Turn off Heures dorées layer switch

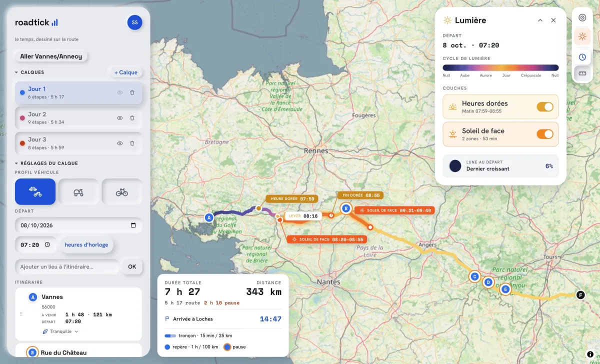pyautogui.click(x=545, y=107)
